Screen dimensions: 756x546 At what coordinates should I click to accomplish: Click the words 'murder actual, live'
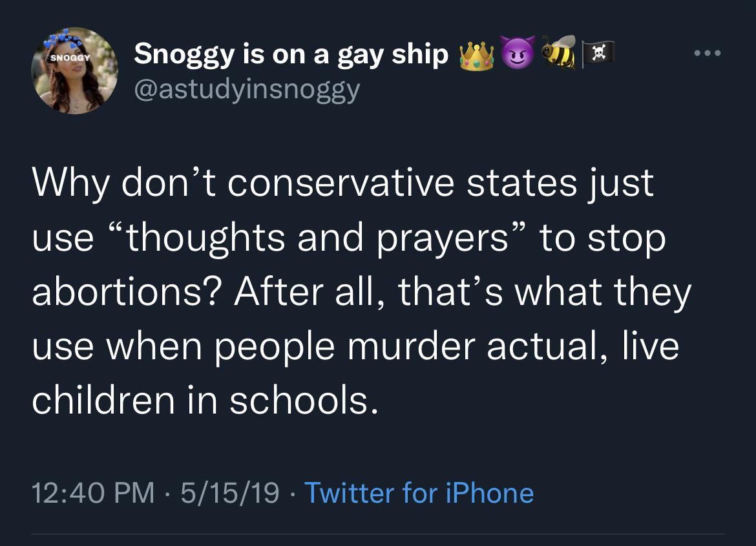click(x=513, y=346)
